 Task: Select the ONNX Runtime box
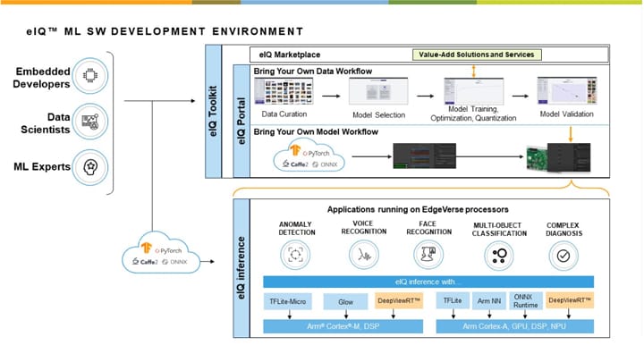(x=523, y=302)
